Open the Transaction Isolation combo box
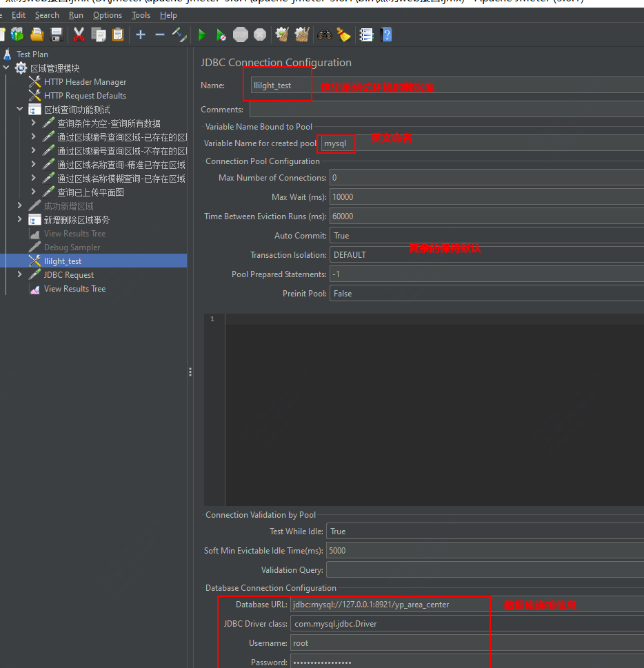This screenshot has width=644, height=668. (x=487, y=255)
